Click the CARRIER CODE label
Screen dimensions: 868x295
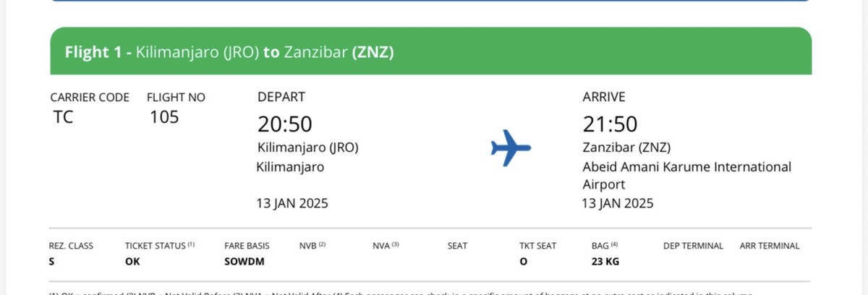(x=90, y=97)
